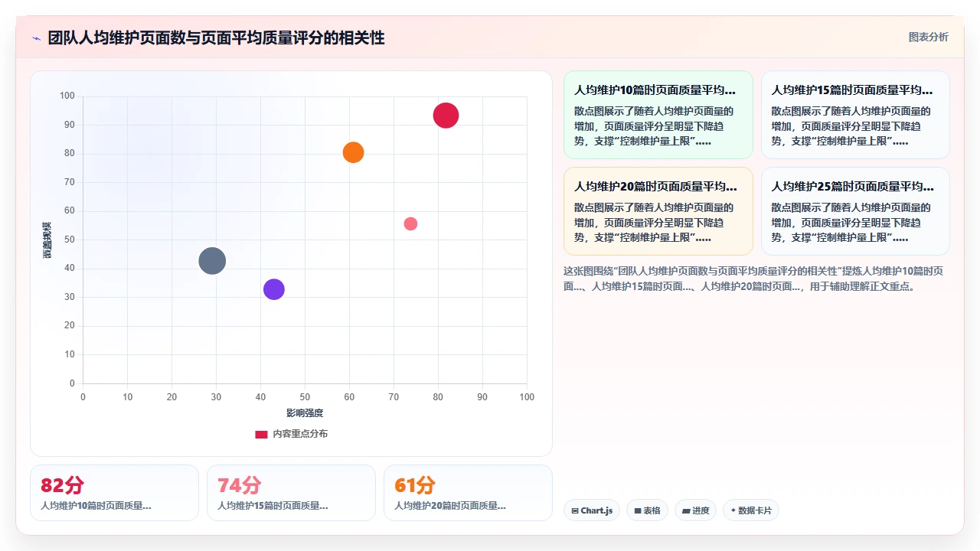Open the 人均维护15篇时页面质量平均 card

tap(855, 115)
